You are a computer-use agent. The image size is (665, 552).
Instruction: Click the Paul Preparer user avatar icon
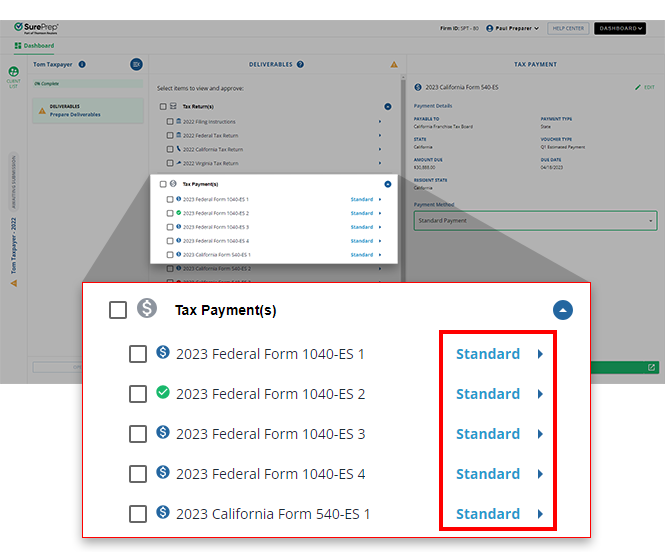(490, 28)
